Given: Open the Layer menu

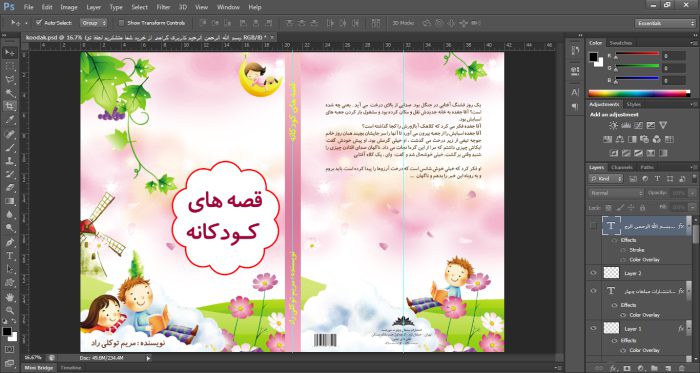Looking at the screenshot, I should point(94,7).
